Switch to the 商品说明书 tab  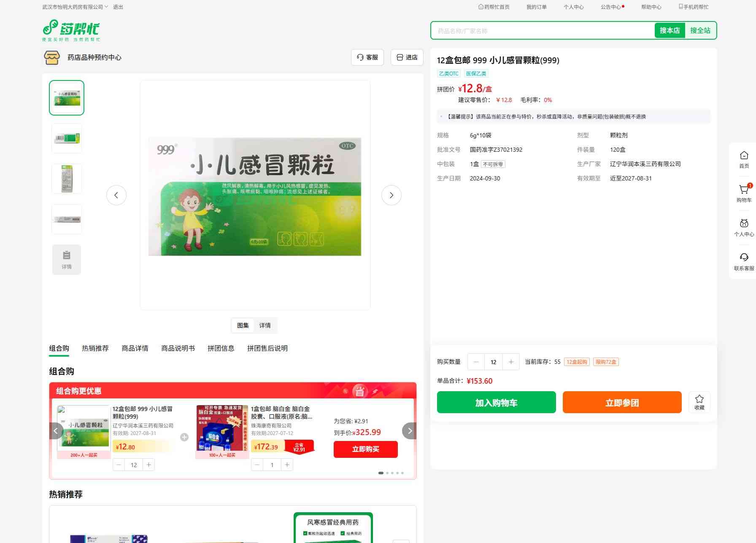178,348
